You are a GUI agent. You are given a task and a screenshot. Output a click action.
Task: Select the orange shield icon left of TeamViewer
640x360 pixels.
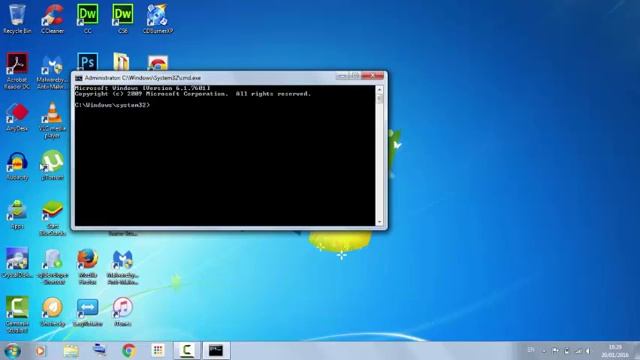(x=52, y=312)
